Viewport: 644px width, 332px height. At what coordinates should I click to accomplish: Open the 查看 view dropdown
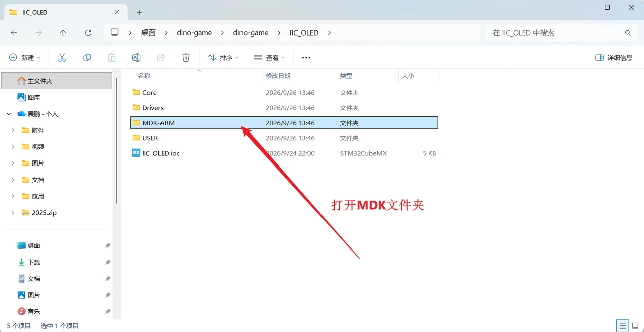(x=269, y=58)
